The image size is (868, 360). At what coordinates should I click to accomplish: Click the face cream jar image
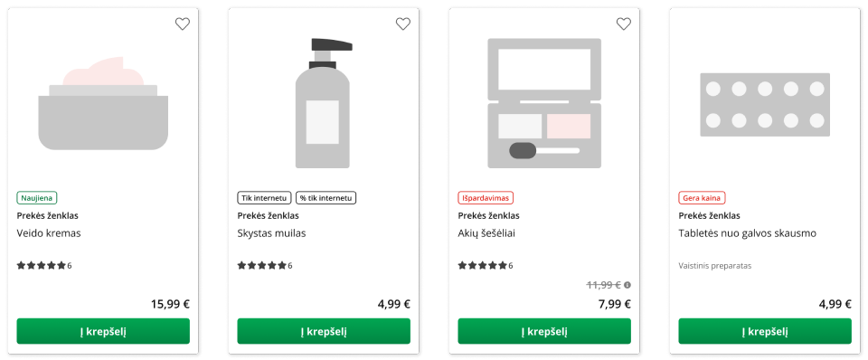click(103, 103)
